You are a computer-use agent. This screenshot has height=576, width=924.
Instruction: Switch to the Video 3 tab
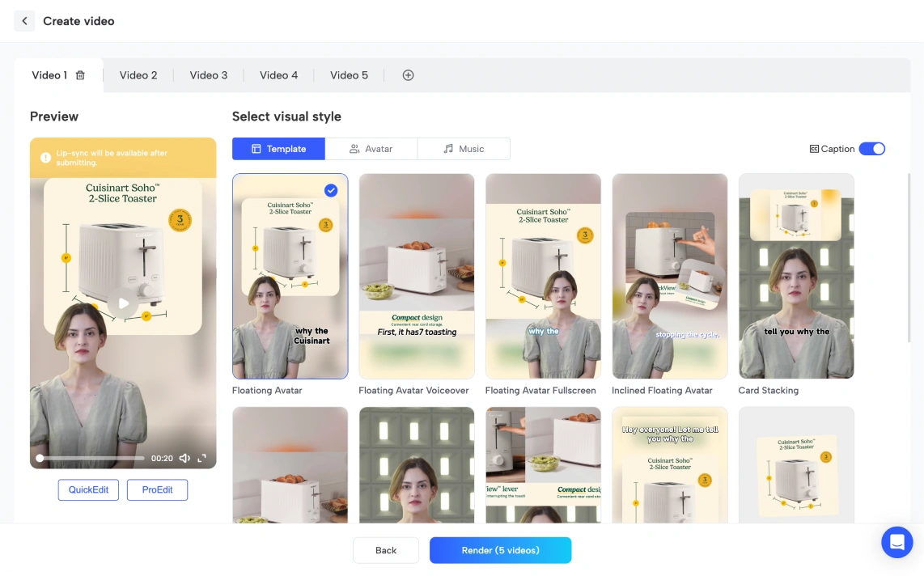tap(209, 75)
